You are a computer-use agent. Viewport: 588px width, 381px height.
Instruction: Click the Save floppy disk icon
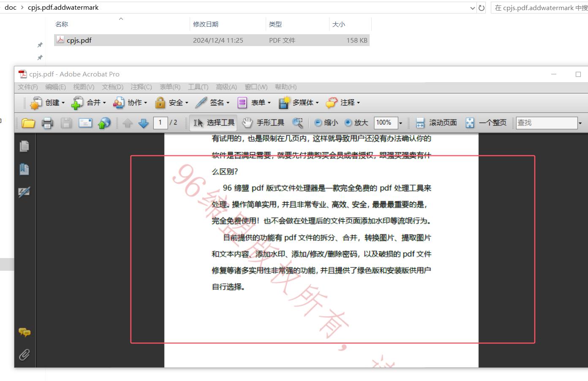tap(66, 123)
